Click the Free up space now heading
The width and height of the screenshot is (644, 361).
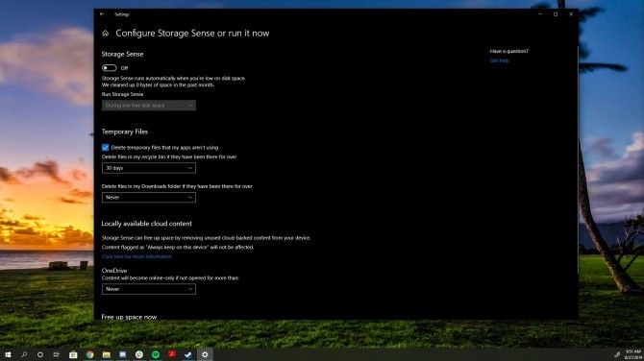[129, 317]
